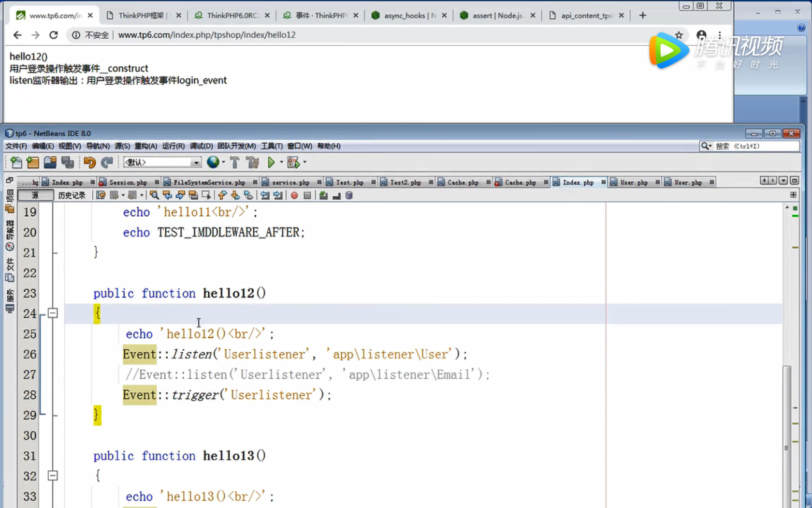Open the 帮助(H) menu
Viewport: 812px width, 508px height.
pyautogui.click(x=329, y=146)
